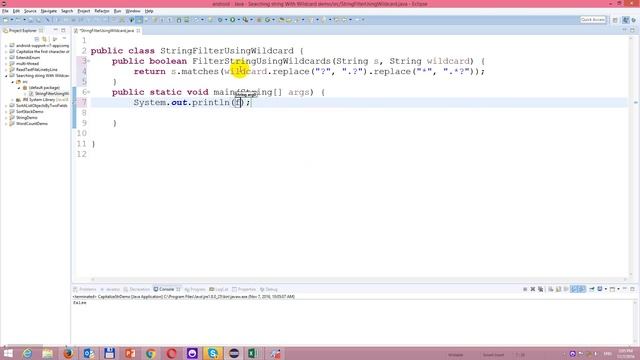
Task: Select the SortStackDemo project
Action: pyautogui.click(x=29, y=111)
